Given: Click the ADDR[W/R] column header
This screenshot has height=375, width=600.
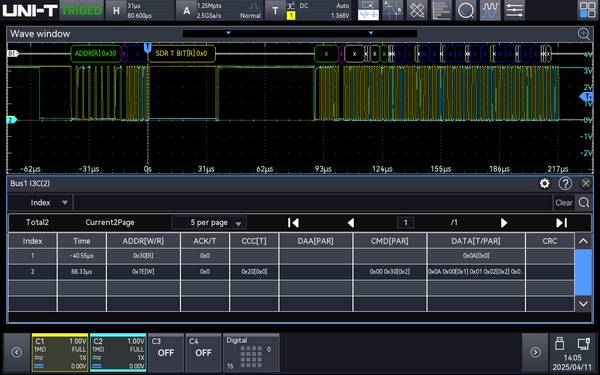Looking at the screenshot, I should [143, 241].
